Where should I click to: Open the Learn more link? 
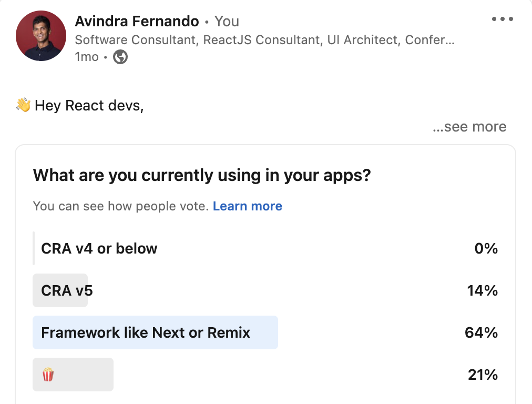point(247,206)
